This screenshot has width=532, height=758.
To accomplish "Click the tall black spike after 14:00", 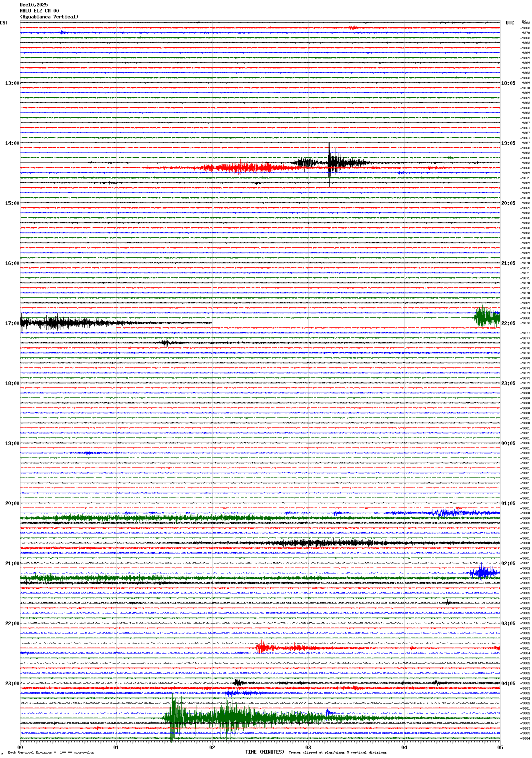I will coord(329,162).
